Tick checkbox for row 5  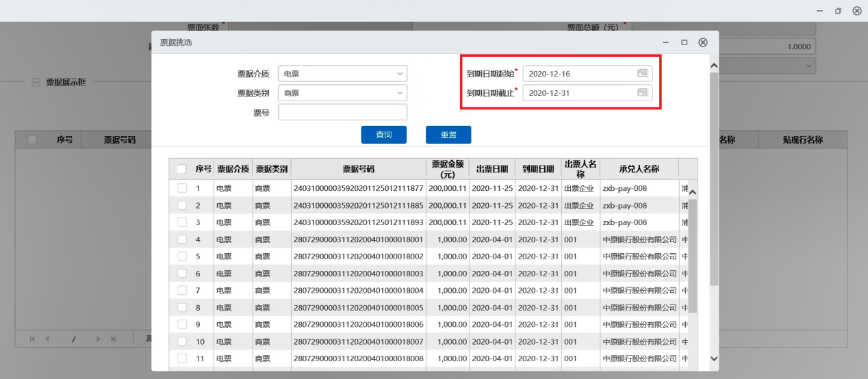pos(182,256)
